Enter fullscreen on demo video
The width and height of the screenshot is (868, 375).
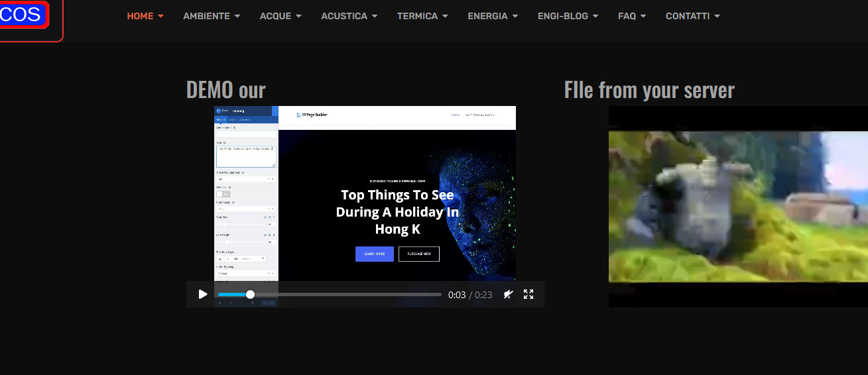coord(528,294)
